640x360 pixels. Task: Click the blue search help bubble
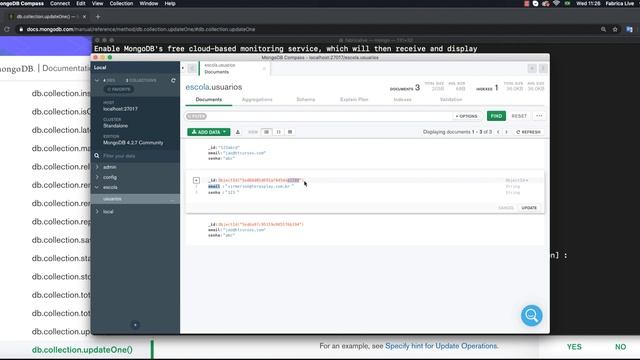(x=531, y=315)
